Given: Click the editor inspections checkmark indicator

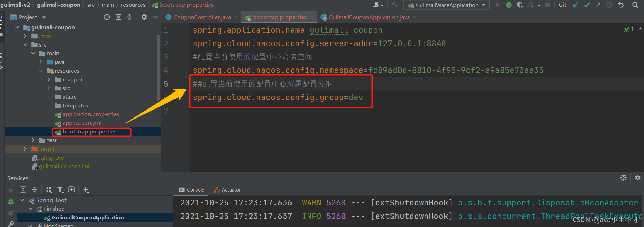Looking at the screenshot, I should point(629,29).
